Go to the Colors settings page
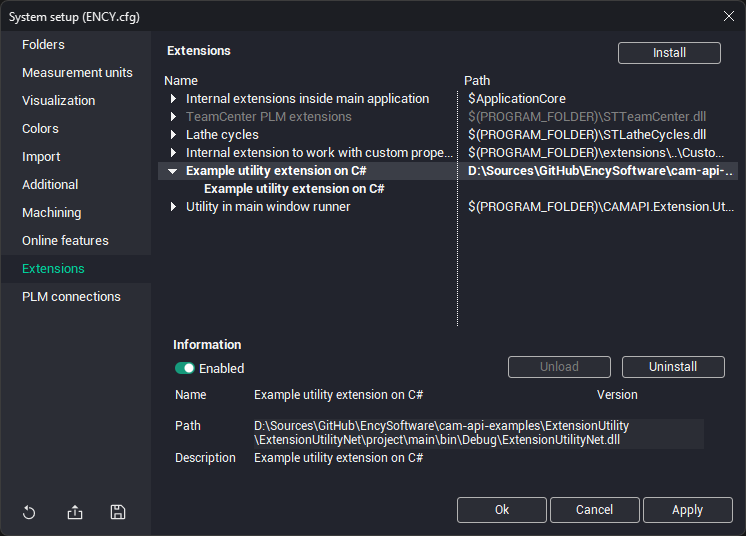This screenshot has height=536, width=746. click(41, 129)
